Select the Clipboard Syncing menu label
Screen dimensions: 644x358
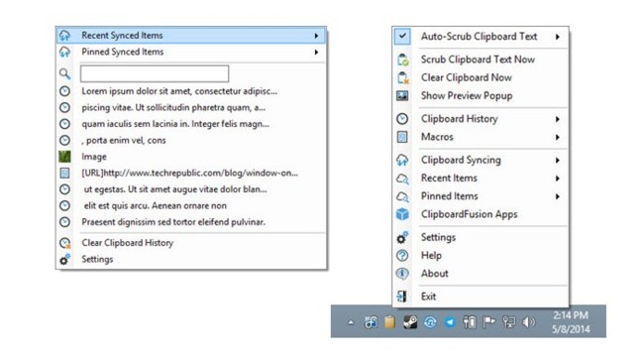[461, 160]
